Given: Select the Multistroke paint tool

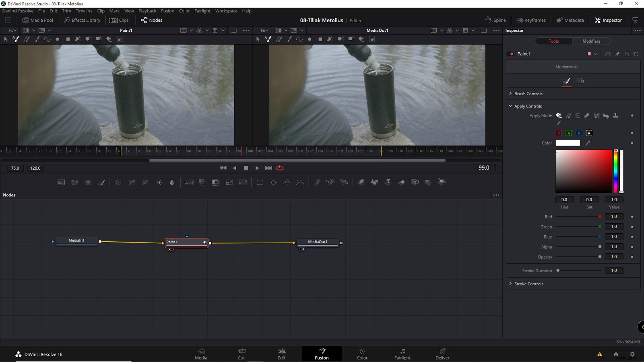Looking at the screenshot, I should pos(15,39).
